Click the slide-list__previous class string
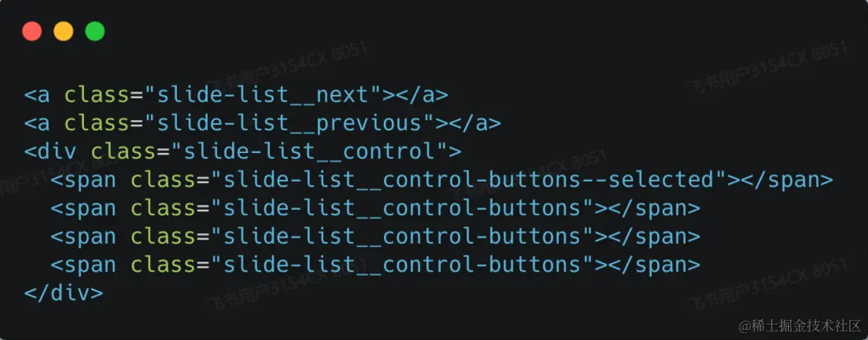The image size is (868, 340). point(290,124)
